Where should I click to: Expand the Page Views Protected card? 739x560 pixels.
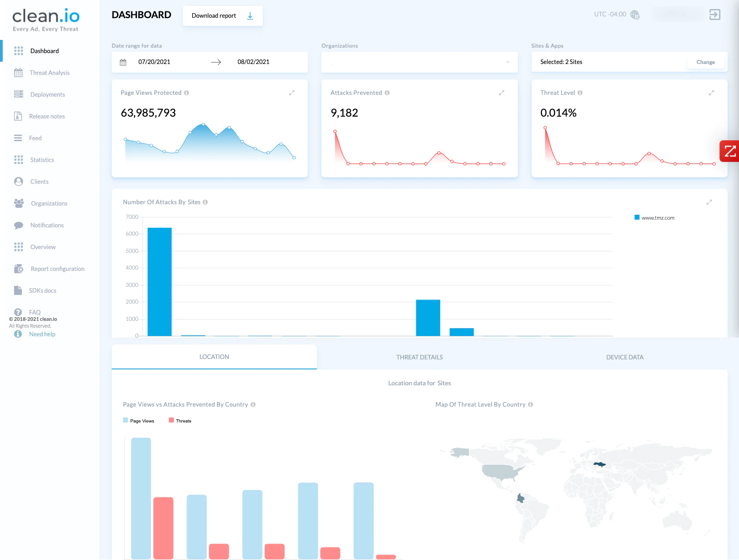point(292,93)
